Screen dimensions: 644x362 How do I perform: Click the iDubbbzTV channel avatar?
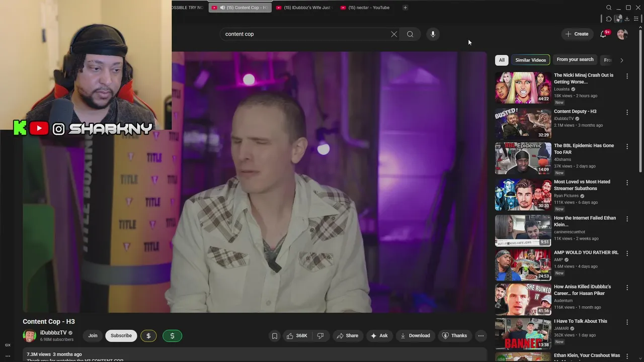[x=30, y=336]
